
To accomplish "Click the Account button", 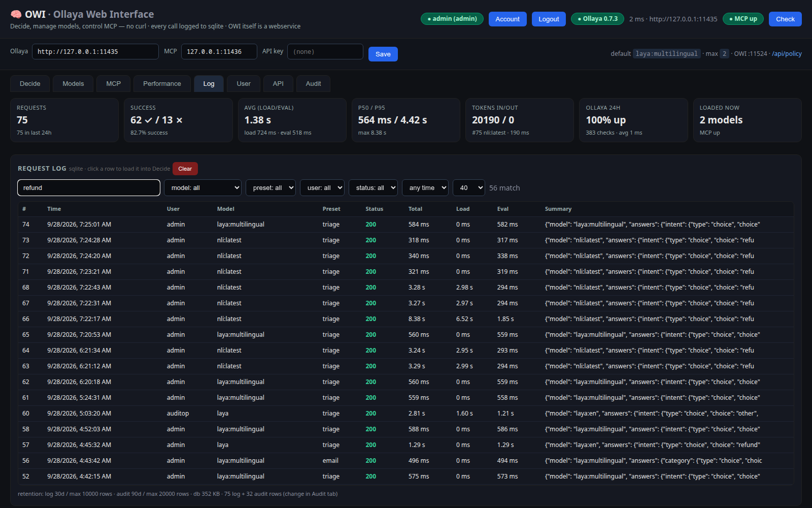I will click(507, 19).
